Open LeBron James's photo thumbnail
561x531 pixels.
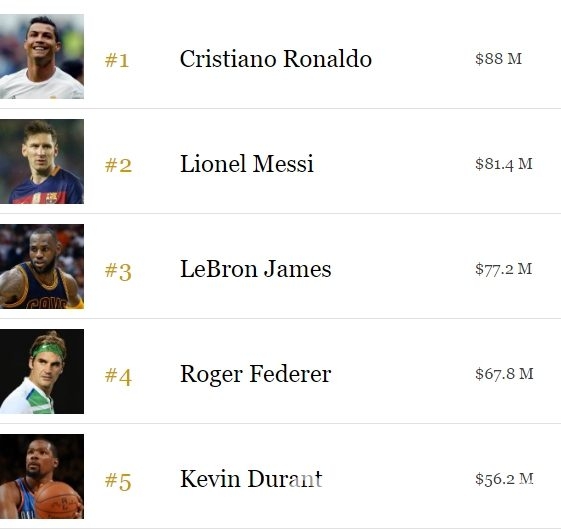click(x=42, y=267)
